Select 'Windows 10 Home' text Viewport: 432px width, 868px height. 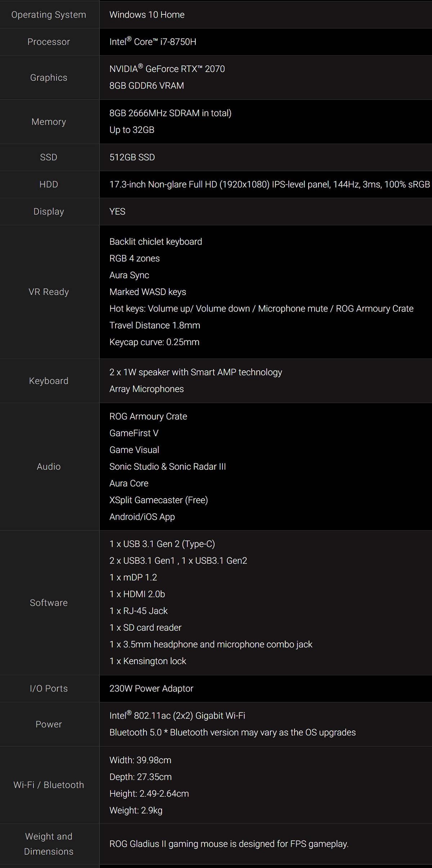pyautogui.click(x=147, y=15)
